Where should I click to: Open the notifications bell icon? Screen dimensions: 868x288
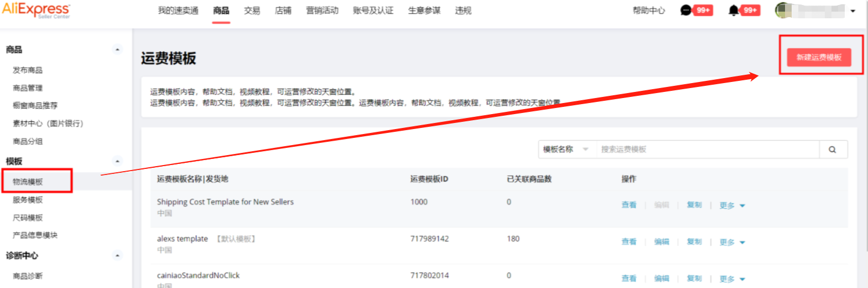click(x=734, y=11)
